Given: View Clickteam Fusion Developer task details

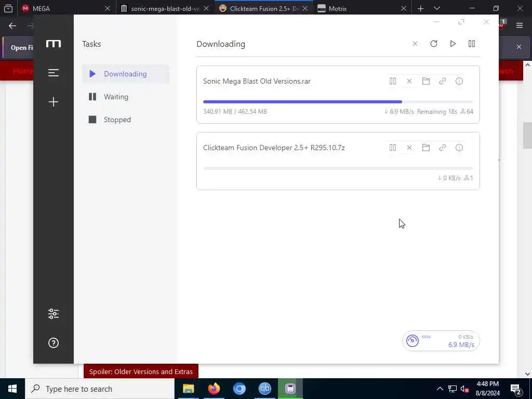Looking at the screenshot, I should 459,148.
